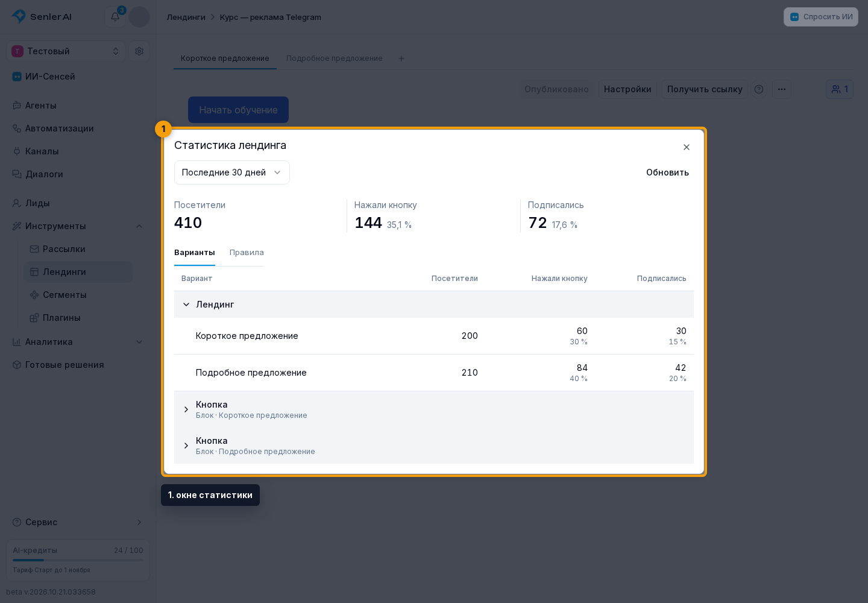868x603 pixels.
Task: Open the Последние 30 дней period dropdown
Action: pyautogui.click(x=232, y=172)
